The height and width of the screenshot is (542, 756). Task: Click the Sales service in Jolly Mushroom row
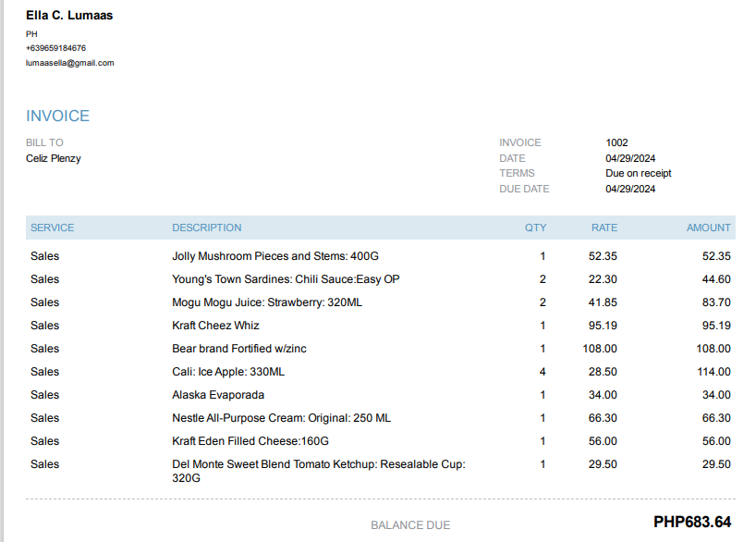pos(45,256)
